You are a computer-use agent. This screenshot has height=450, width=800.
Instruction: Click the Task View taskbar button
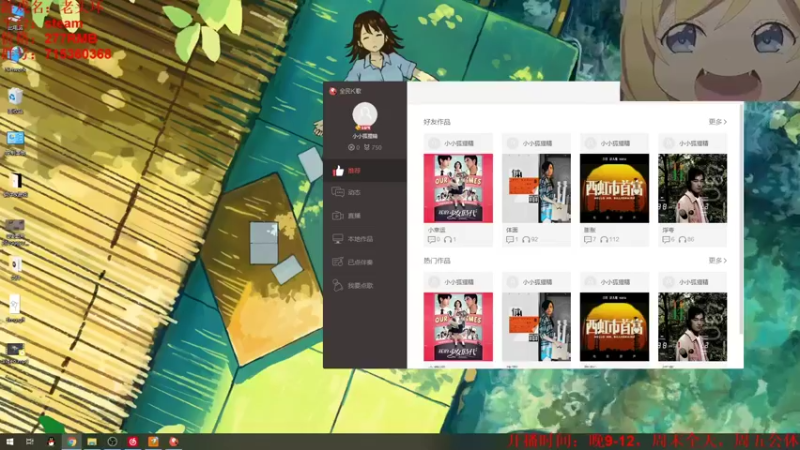[x=30, y=442]
